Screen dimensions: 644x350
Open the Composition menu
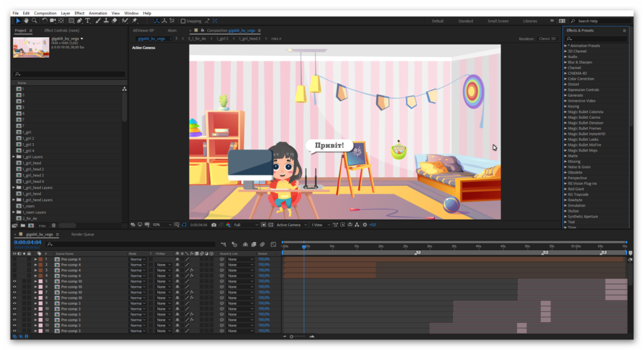[45, 13]
